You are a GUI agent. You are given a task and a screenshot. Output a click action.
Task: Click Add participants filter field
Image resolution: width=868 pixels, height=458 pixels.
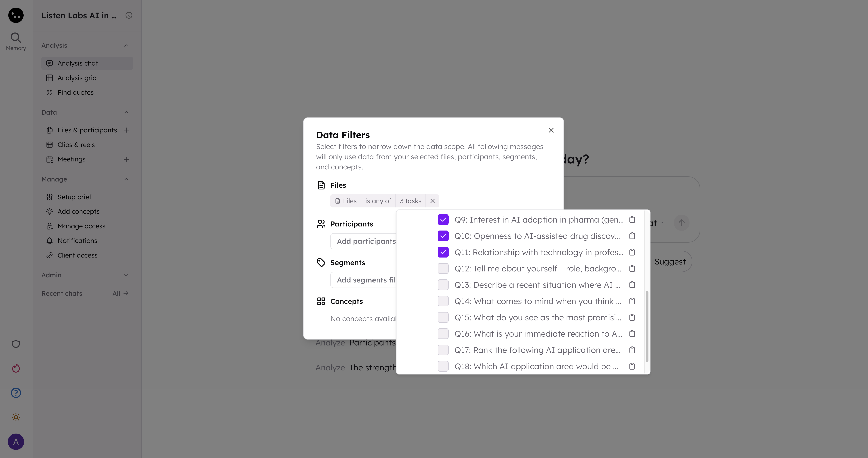364,241
